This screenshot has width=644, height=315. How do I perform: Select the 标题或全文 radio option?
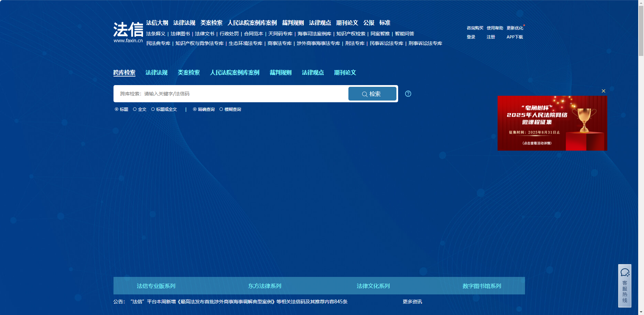click(153, 109)
